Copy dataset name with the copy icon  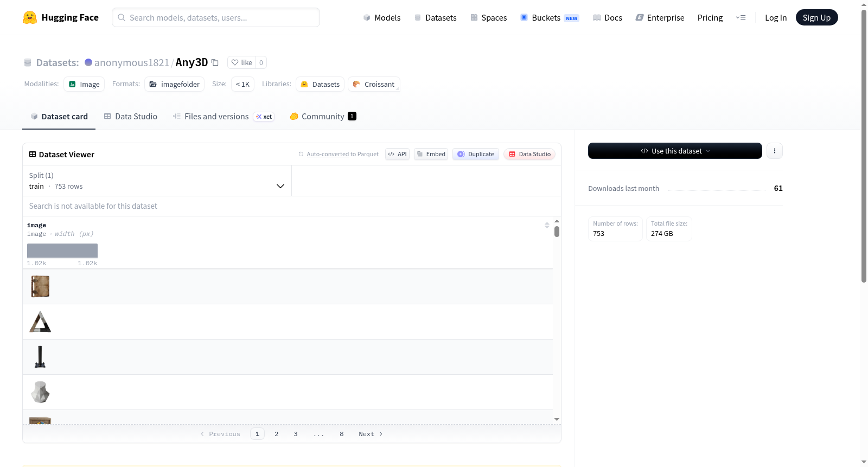pyautogui.click(x=215, y=62)
